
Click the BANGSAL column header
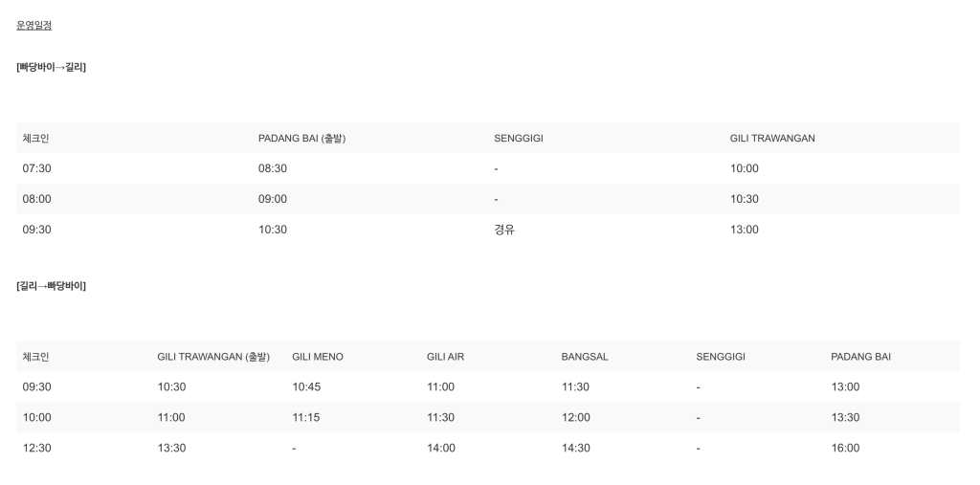click(x=585, y=357)
